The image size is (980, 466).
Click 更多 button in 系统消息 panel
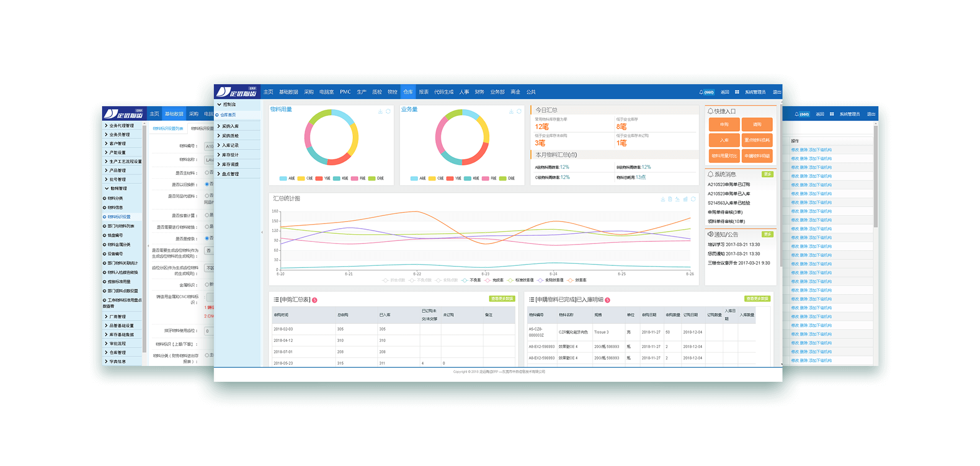click(x=767, y=175)
